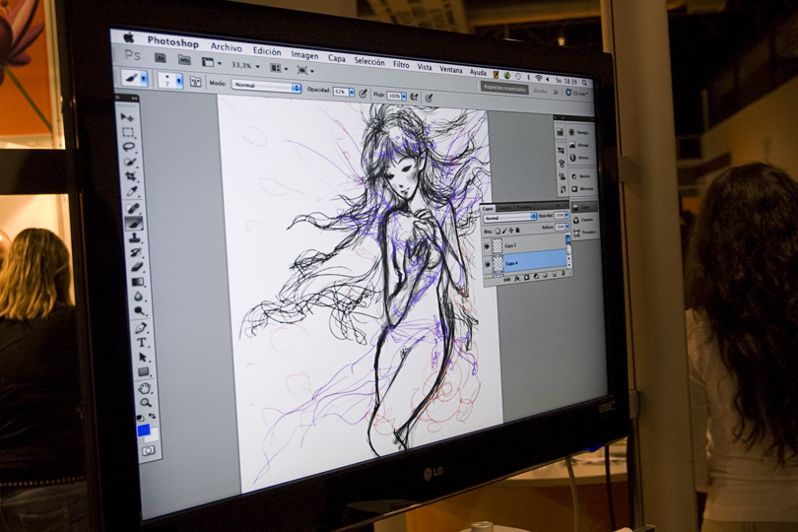Image resolution: width=798 pixels, height=532 pixels.
Task: Open the Brush panel toggle icon
Action: tap(195, 82)
